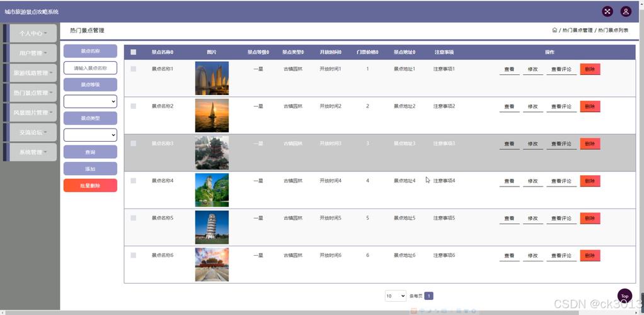This screenshot has height=315, width=644.
Task: Click the home icon in breadcrumb
Action: pyautogui.click(x=555, y=30)
